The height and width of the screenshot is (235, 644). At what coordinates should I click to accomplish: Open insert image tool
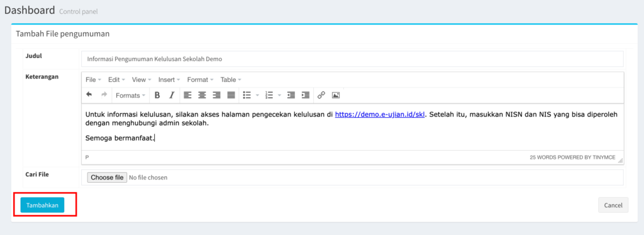[336, 95]
